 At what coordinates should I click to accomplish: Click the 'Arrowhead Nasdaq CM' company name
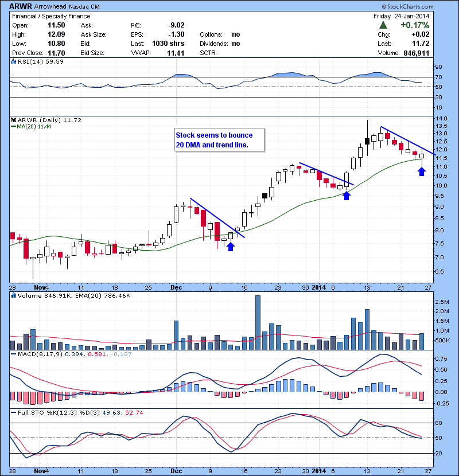67,6
